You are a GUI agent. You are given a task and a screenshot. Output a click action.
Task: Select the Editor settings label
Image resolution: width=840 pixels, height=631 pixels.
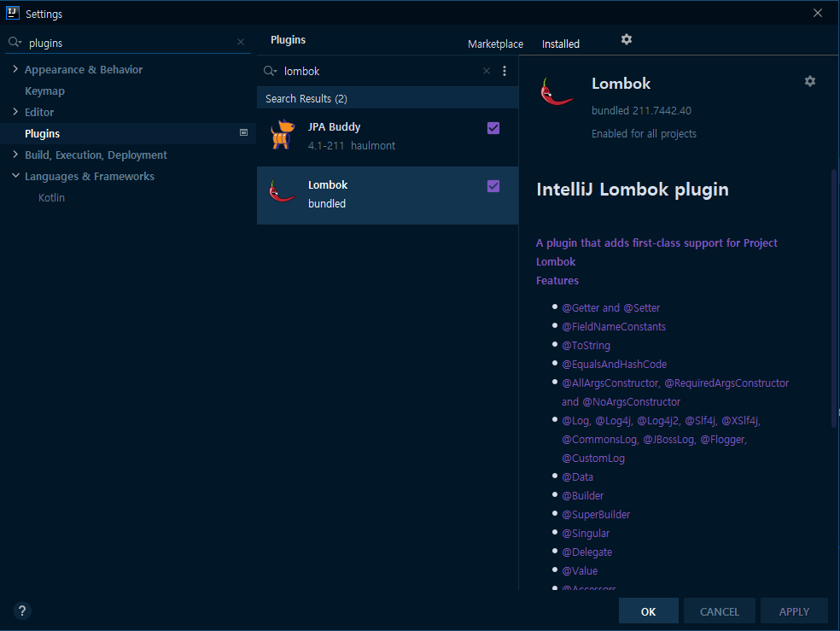point(39,113)
